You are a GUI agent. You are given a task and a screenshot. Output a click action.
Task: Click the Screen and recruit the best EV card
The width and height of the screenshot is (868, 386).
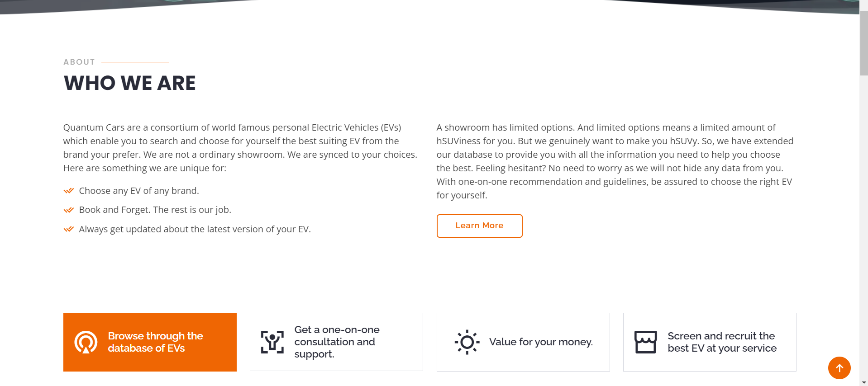click(x=709, y=342)
